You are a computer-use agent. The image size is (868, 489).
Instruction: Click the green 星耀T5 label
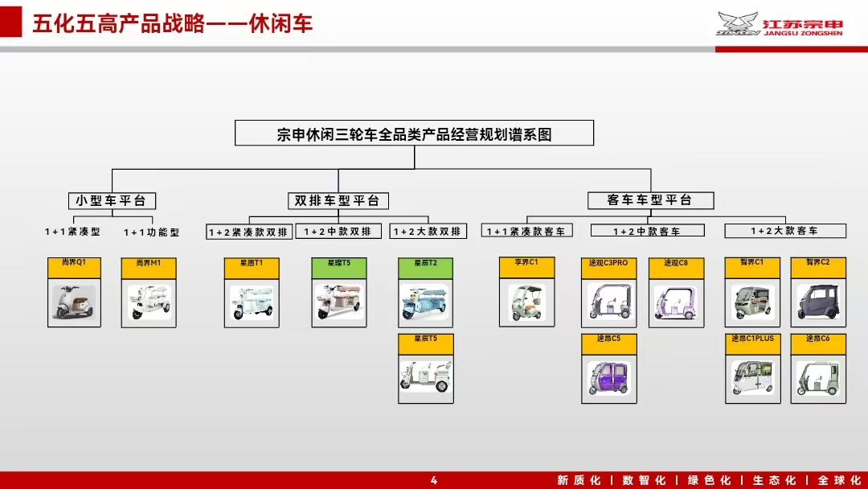338,263
